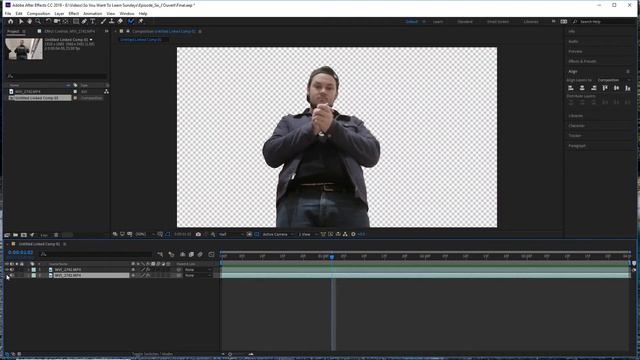Switch to the Small Screen workspace
This screenshot has height=360, width=640.
click(x=498, y=21)
